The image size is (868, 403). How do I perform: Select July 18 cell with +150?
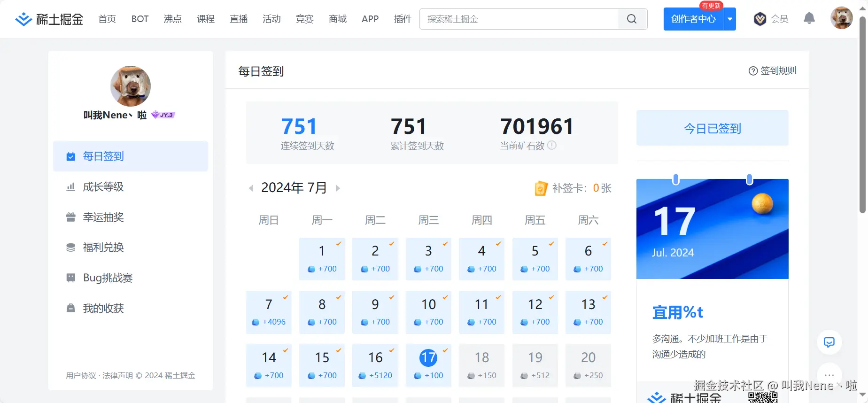click(481, 366)
